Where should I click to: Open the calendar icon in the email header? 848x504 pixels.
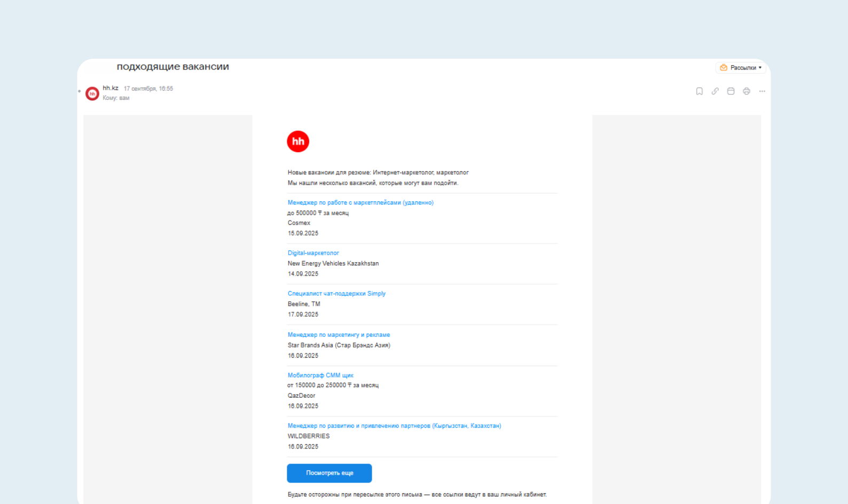tap(731, 91)
